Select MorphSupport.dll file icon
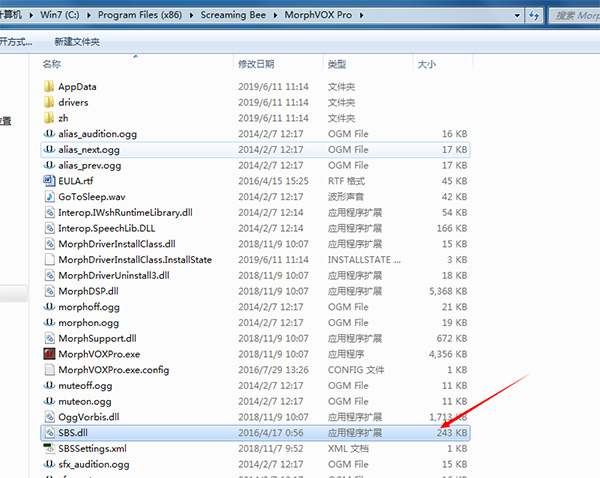Image resolution: width=600 pixels, height=478 pixels. 49,338
